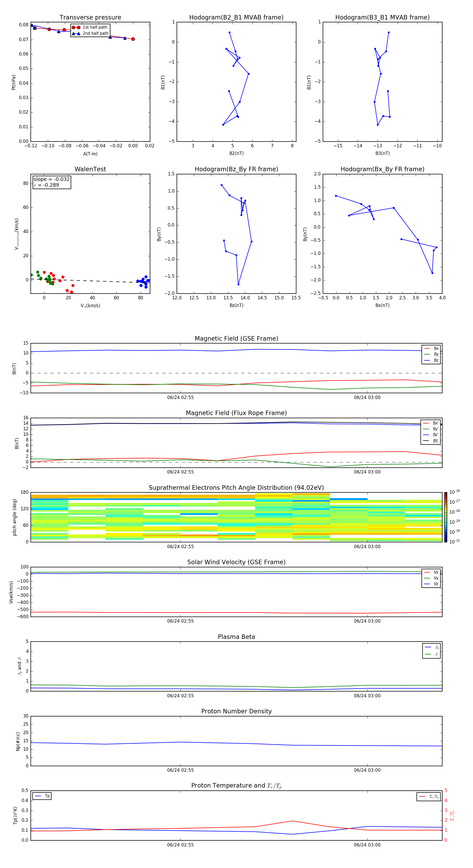This screenshot has width=473, height=868.
Task: Click the "B2(nT)" x-axis label
Action: coord(236,153)
